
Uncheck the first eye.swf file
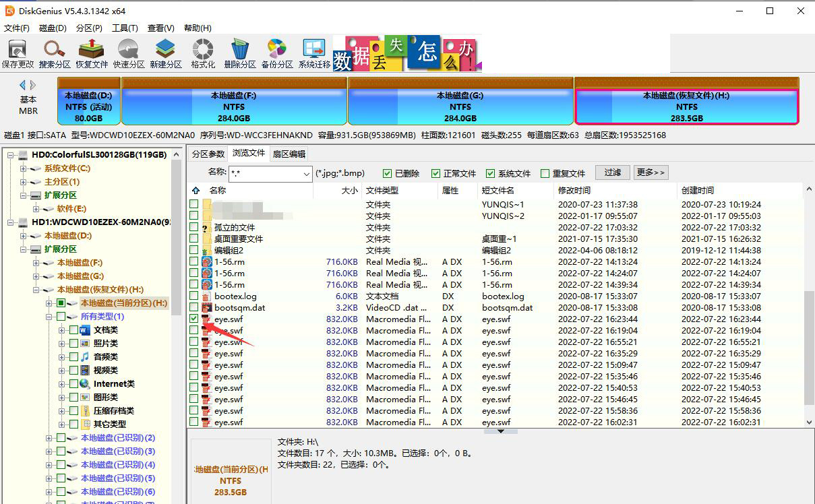194,319
